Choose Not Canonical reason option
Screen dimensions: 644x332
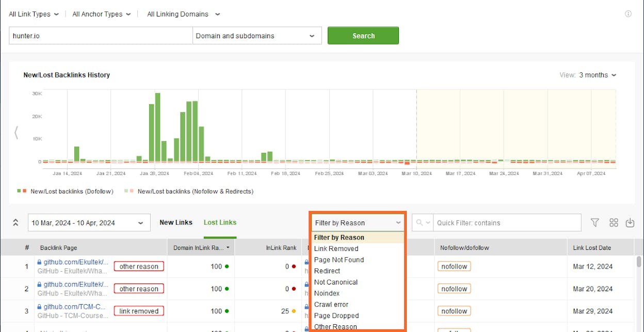coord(358,282)
